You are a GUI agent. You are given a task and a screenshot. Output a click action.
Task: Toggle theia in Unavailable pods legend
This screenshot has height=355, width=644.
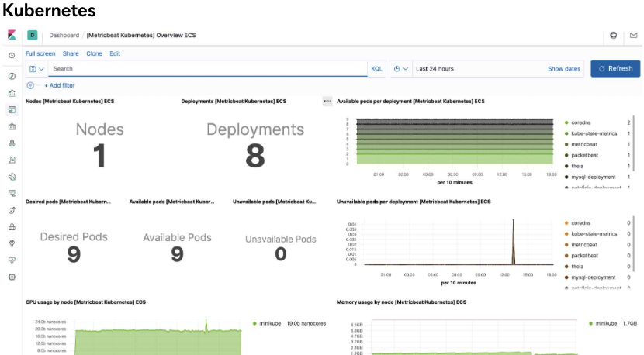pos(577,267)
